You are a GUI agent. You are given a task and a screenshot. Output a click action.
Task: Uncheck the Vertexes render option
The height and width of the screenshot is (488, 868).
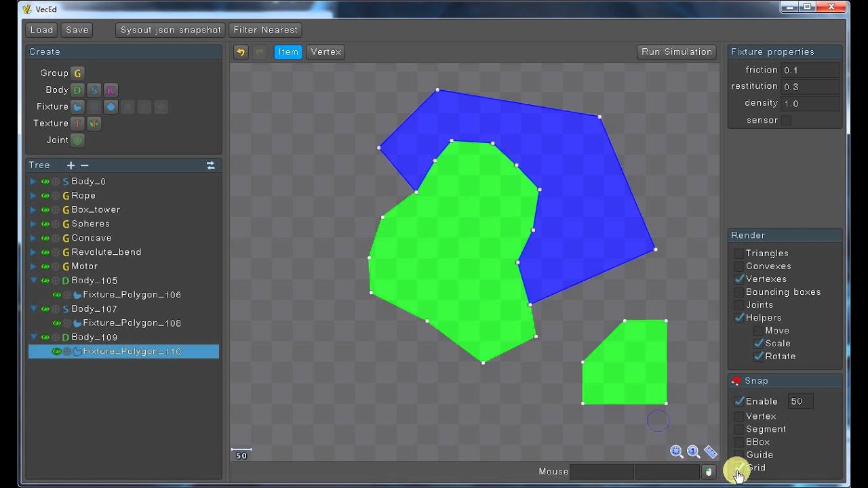pyautogui.click(x=738, y=279)
